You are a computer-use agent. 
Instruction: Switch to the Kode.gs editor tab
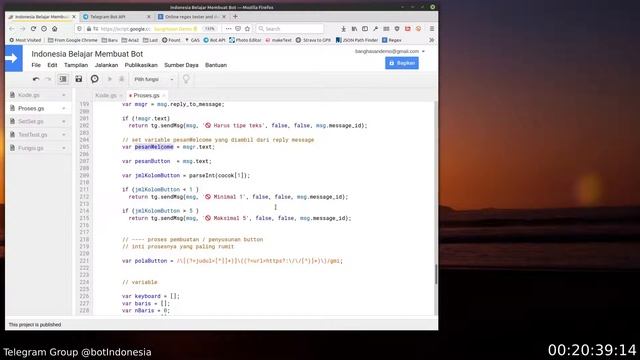click(x=106, y=96)
